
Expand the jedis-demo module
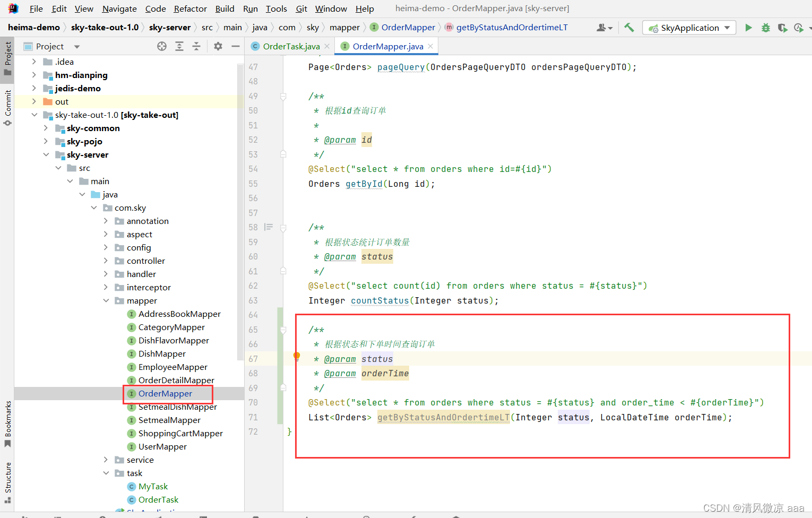pos(34,88)
